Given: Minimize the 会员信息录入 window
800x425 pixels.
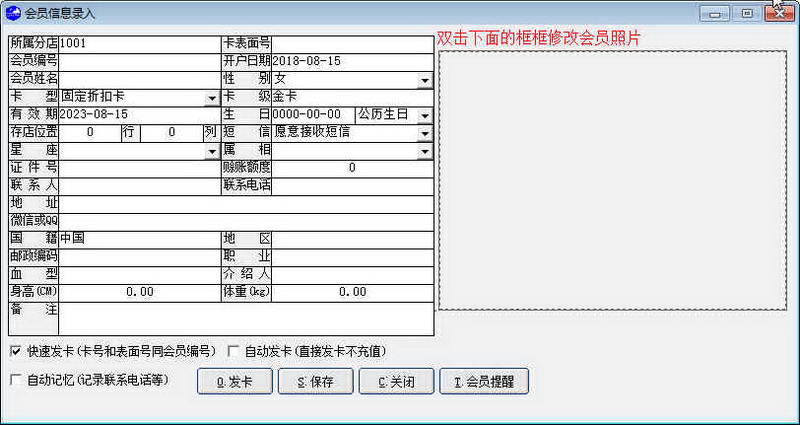Looking at the screenshot, I should (714, 13).
